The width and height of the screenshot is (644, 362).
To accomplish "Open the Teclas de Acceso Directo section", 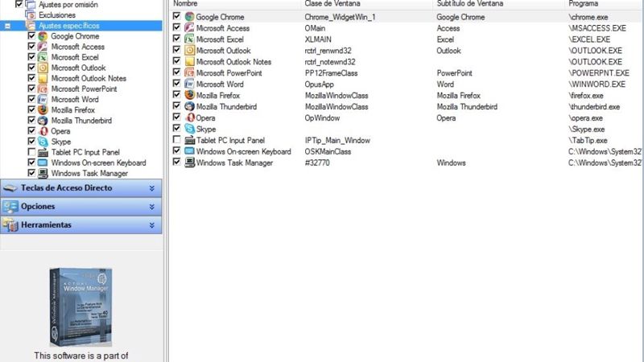I will tap(81, 188).
